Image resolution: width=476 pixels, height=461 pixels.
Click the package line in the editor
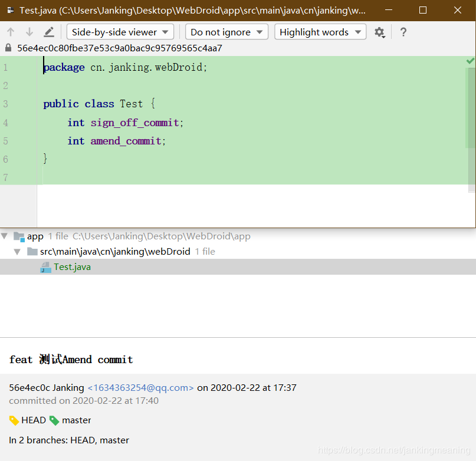click(125, 67)
